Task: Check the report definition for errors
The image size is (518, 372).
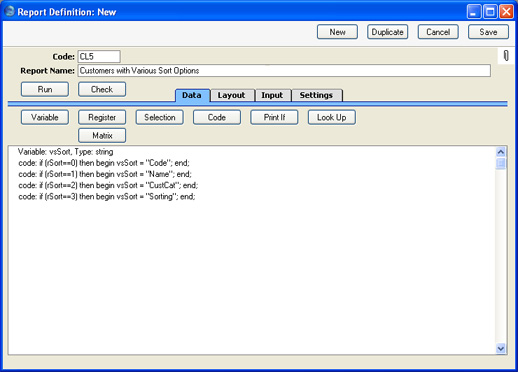Action: click(x=102, y=89)
